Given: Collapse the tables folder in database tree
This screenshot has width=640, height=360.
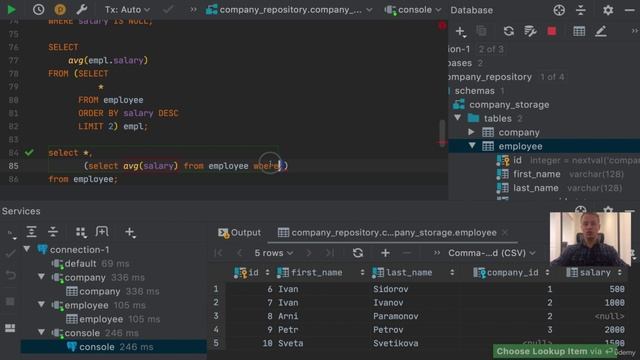Looking at the screenshot, I should tap(458, 118).
